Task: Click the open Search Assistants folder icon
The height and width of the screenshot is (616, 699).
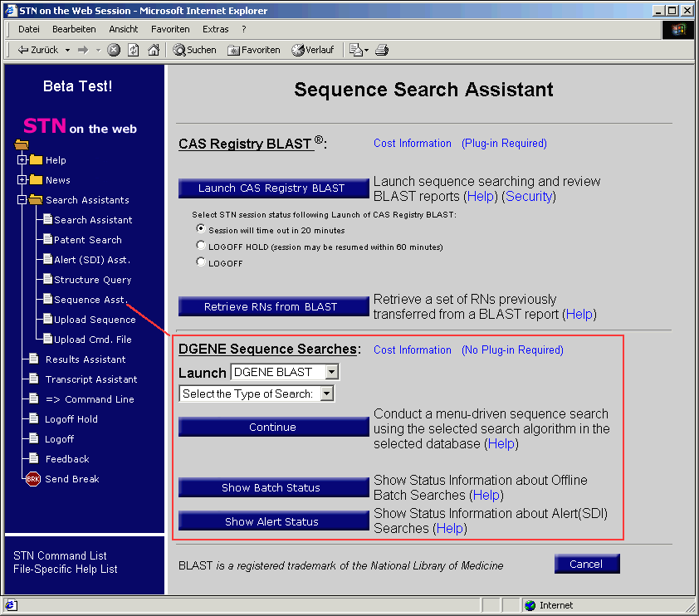Action: click(x=36, y=200)
